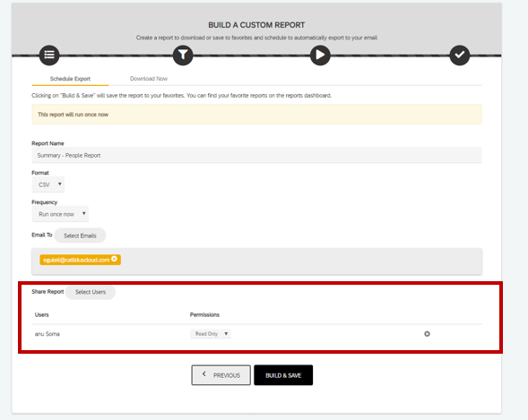
Task: Click the list step icon in wizard
Action: point(49,55)
